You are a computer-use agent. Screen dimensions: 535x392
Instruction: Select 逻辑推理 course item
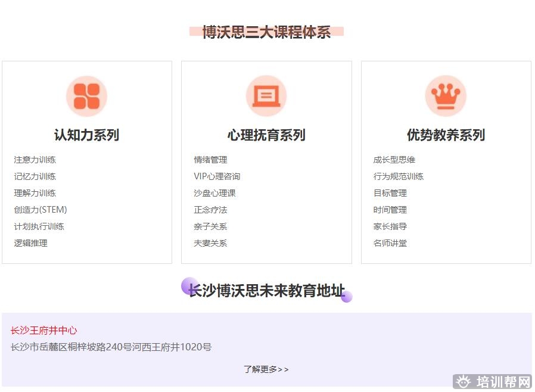[x=31, y=243]
